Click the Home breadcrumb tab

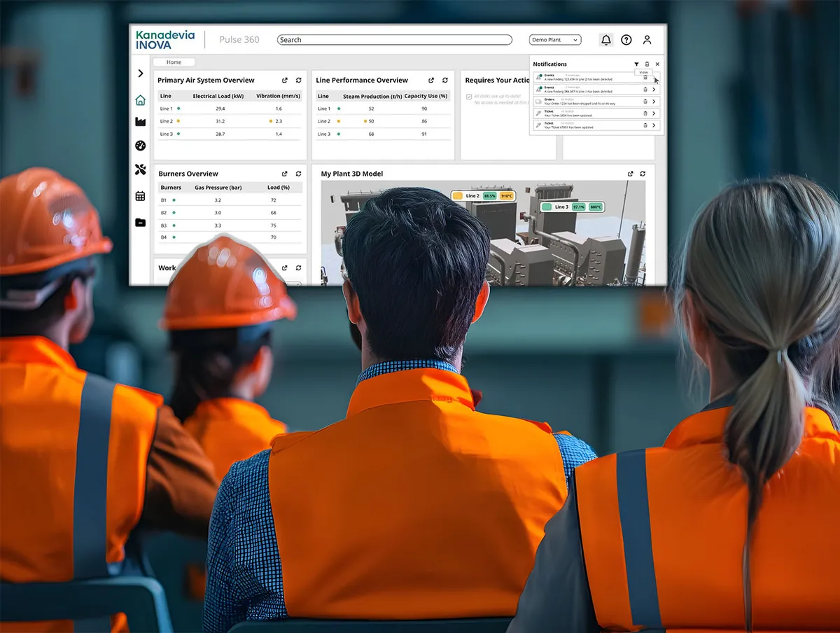[174, 62]
